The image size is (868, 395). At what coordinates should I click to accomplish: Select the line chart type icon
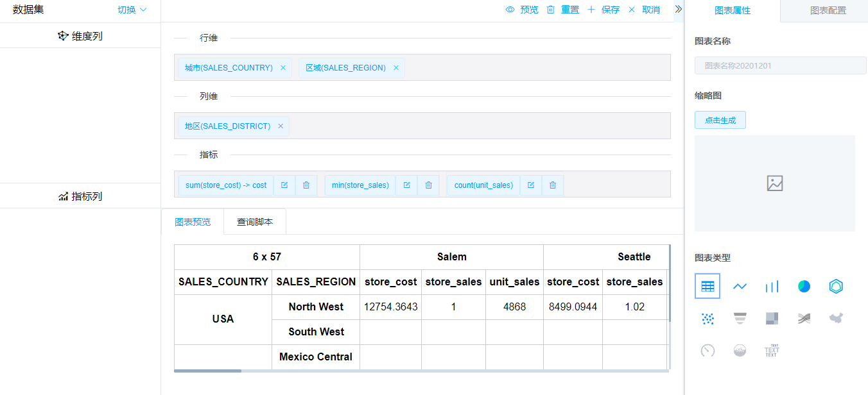(x=740, y=286)
